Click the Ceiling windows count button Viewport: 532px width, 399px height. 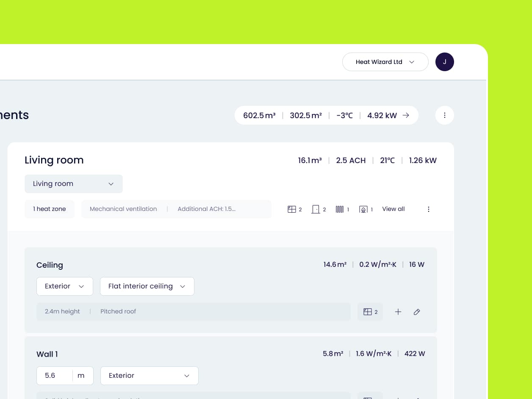click(x=370, y=312)
